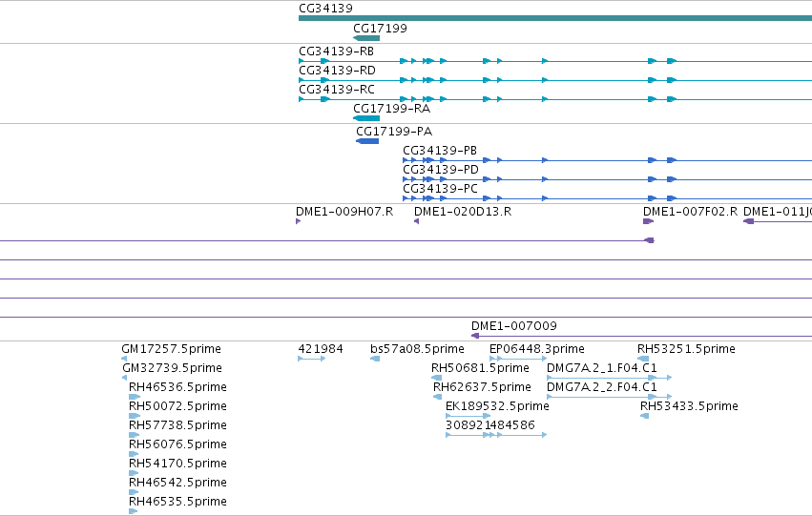Click the CG34139 gene label
812x516 pixels.
coord(325,9)
